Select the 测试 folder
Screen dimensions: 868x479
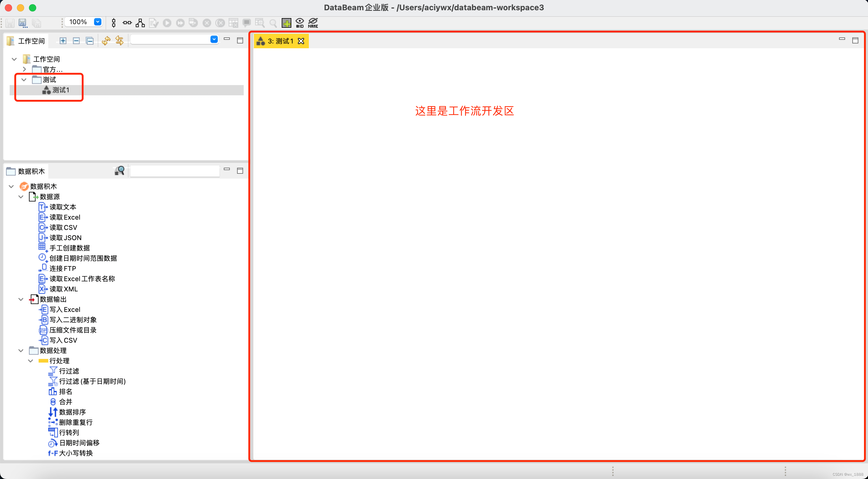tap(49, 80)
